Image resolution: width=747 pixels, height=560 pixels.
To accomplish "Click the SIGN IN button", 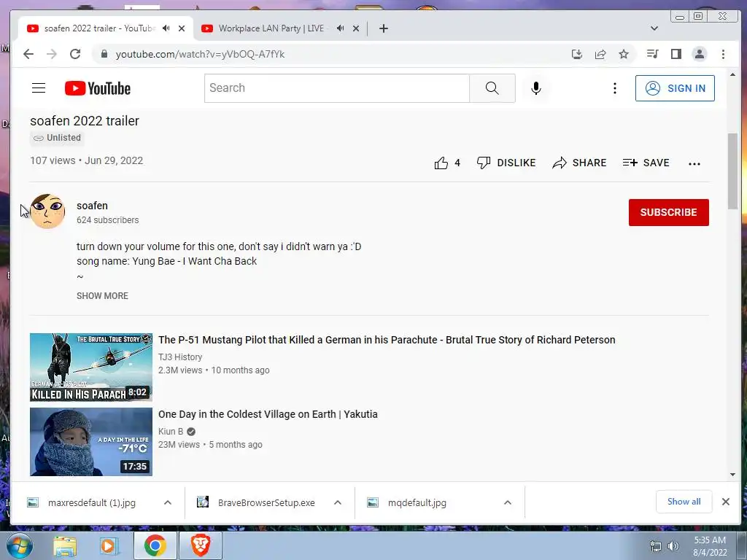I will tap(675, 88).
